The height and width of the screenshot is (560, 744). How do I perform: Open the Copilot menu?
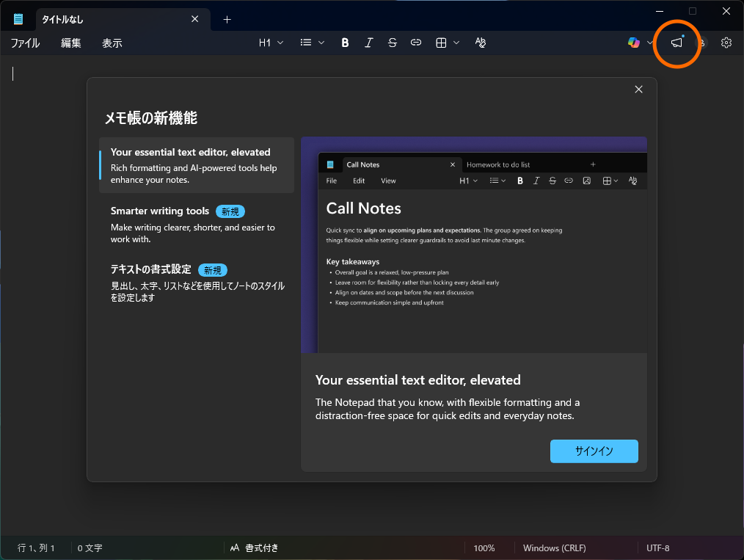tap(640, 43)
